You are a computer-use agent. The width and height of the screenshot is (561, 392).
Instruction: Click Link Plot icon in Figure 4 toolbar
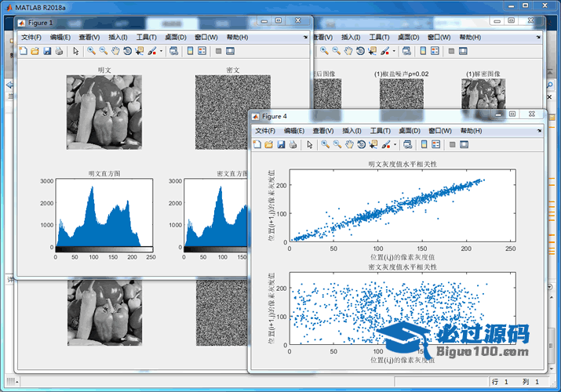pos(407,144)
